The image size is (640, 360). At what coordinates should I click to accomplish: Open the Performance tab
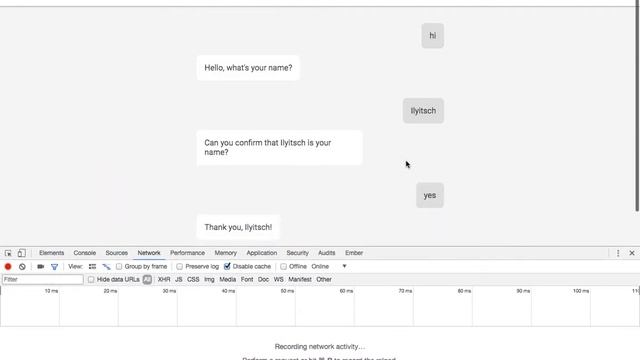click(187, 253)
